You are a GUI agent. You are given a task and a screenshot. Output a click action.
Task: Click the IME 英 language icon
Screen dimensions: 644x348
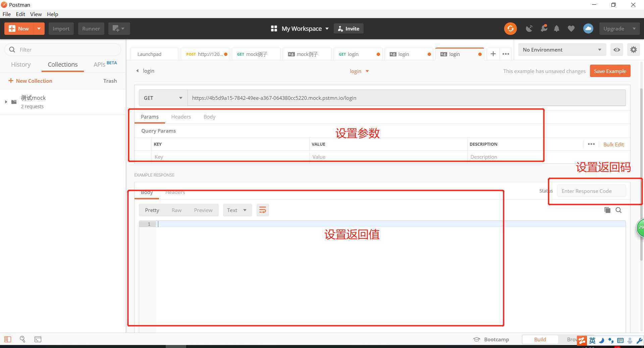click(x=592, y=341)
